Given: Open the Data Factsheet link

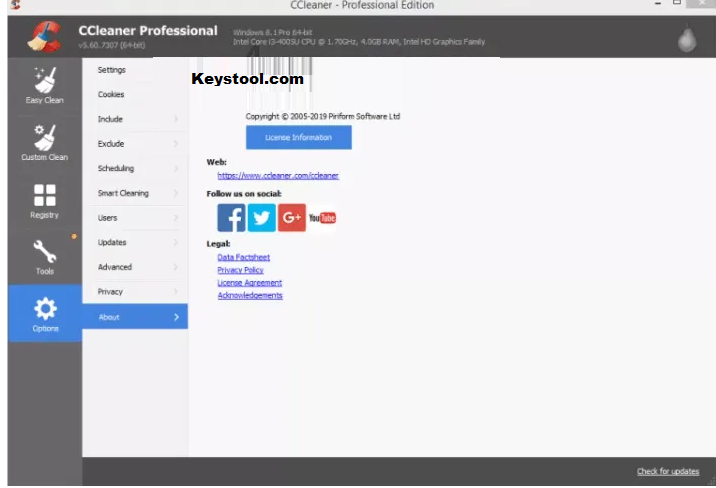Looking at the screenshot, I should 243,257.
